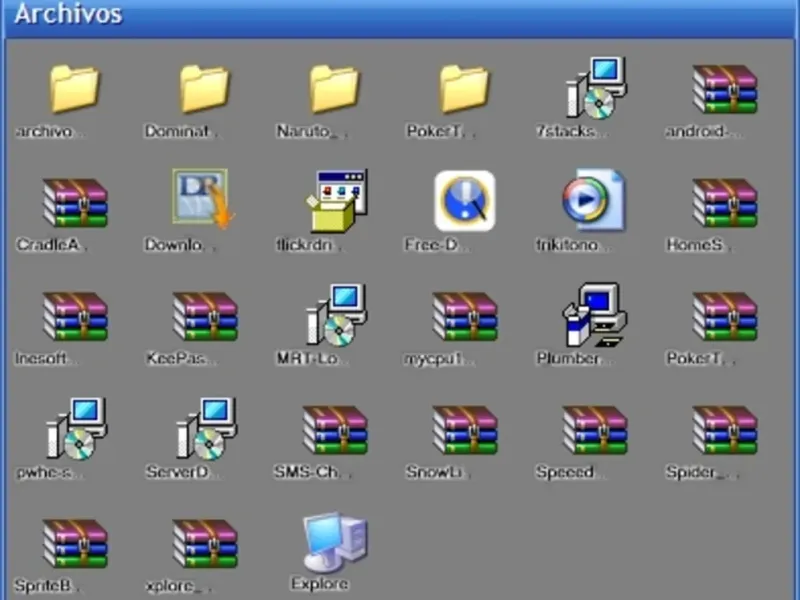Launch the Explore computer icon
Screen dimensions: 800x600
(x=335, y=542)
